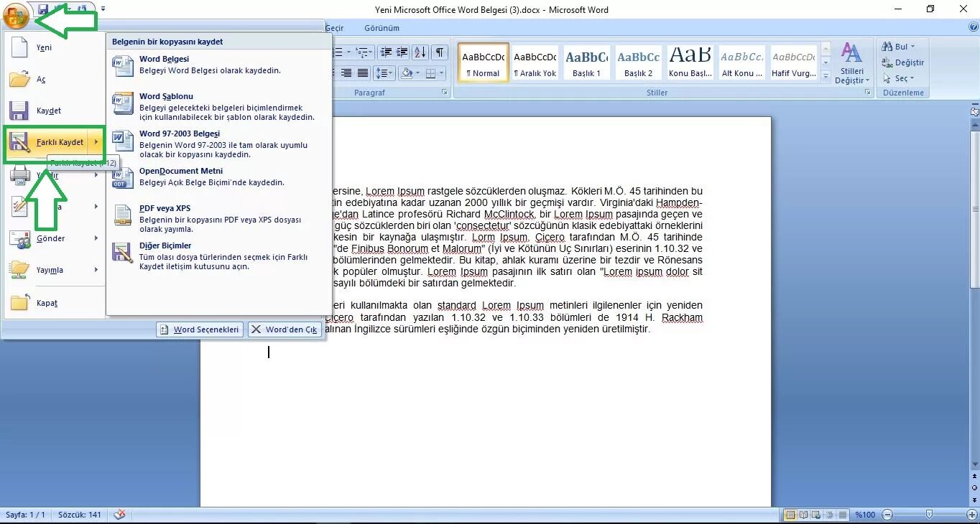This screenshot has height=524, width=980.
Task: Create new document with Yeni
Action: pos(53,47)
